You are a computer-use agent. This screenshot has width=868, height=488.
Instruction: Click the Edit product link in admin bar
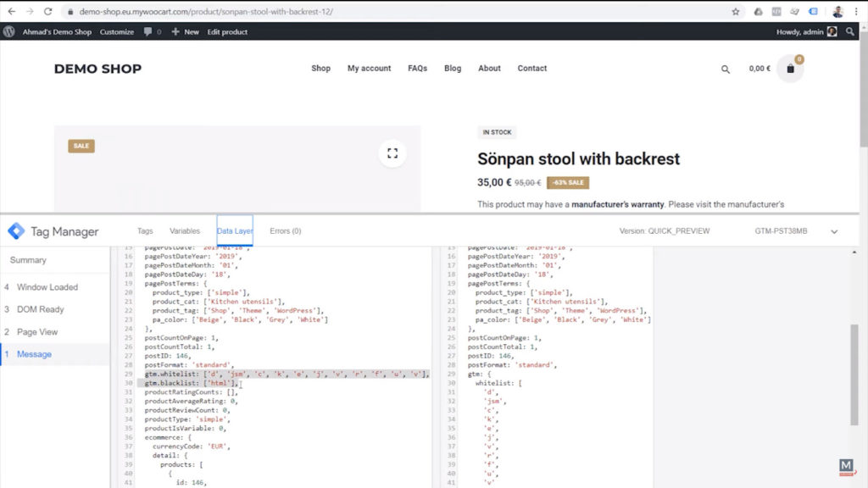click(225, 31)
